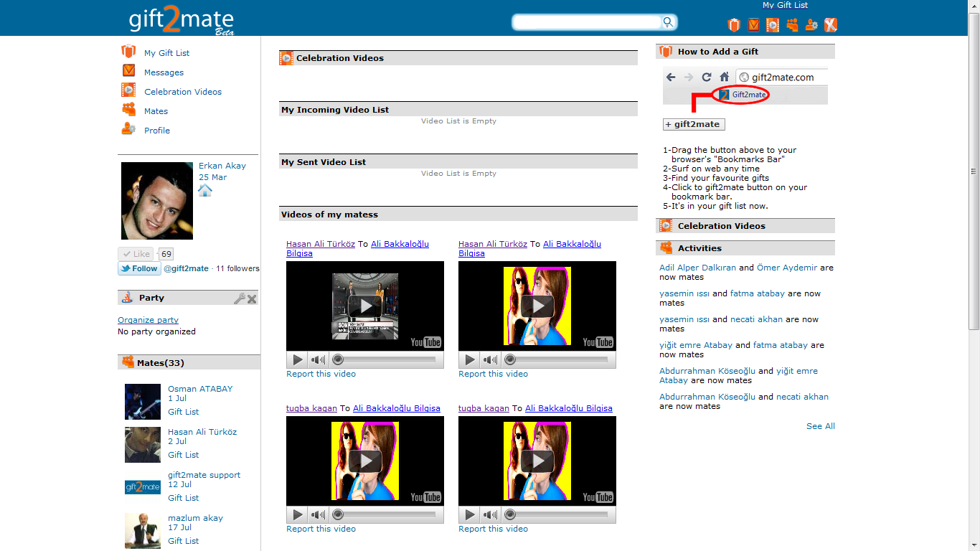The width and height of the screenshot is (980, 551).
Task: Click the My Incoming Video List heading
Action: click(x=335, y=110)
